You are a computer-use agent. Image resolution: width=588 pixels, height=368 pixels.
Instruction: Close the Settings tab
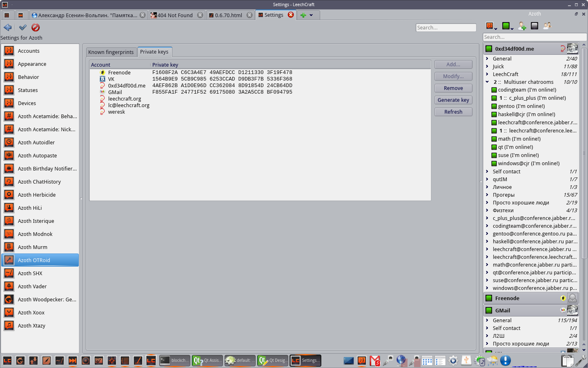pyautogui.click(x=291, y=15)
